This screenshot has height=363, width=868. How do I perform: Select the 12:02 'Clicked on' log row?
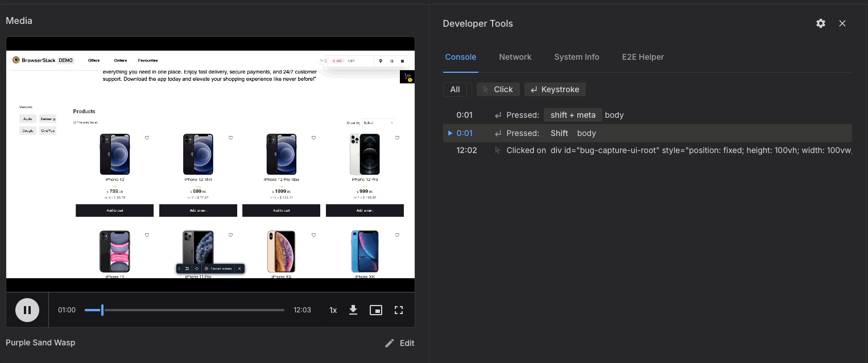tap(647, 151)
